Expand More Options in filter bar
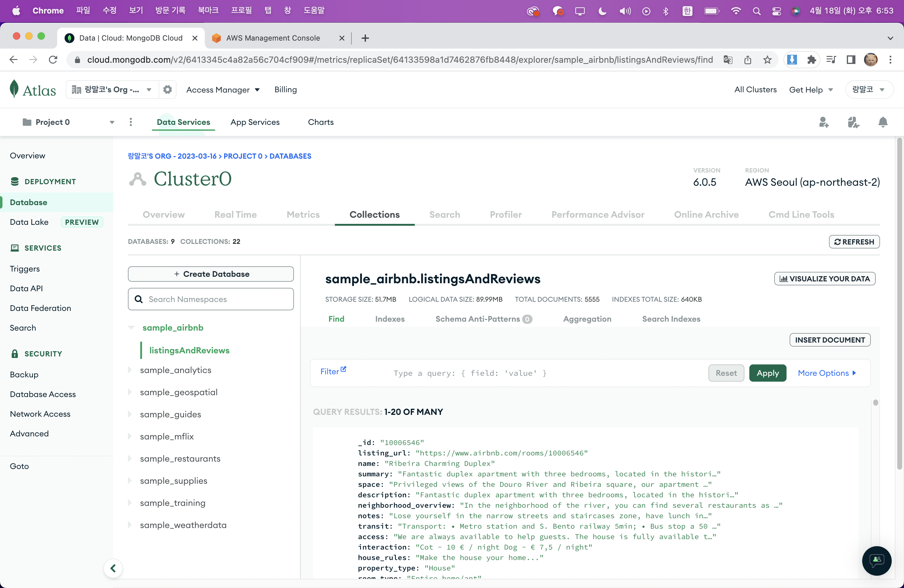 tap(827, 373)
